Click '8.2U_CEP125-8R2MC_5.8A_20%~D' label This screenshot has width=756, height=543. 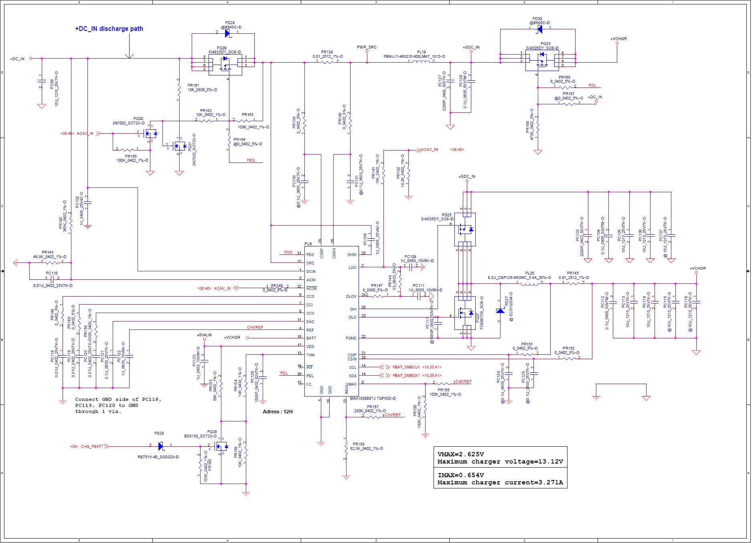[x=519, y=278]
